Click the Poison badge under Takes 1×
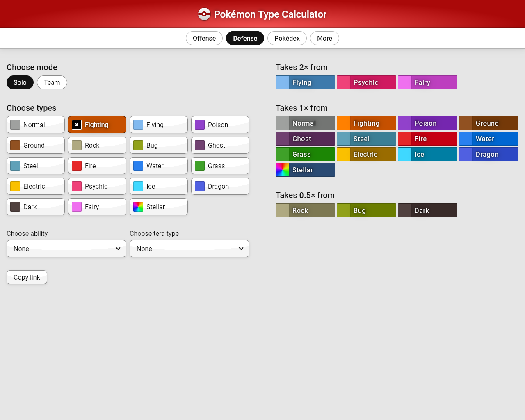The height and width of the screenshot is (420, 525). [x=427, y=123]
